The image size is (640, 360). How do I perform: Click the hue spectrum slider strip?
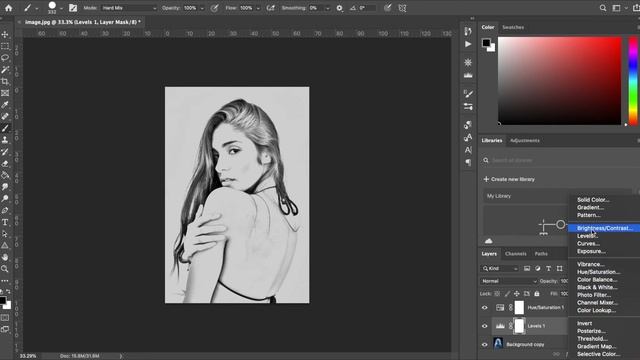click(633, 80)
